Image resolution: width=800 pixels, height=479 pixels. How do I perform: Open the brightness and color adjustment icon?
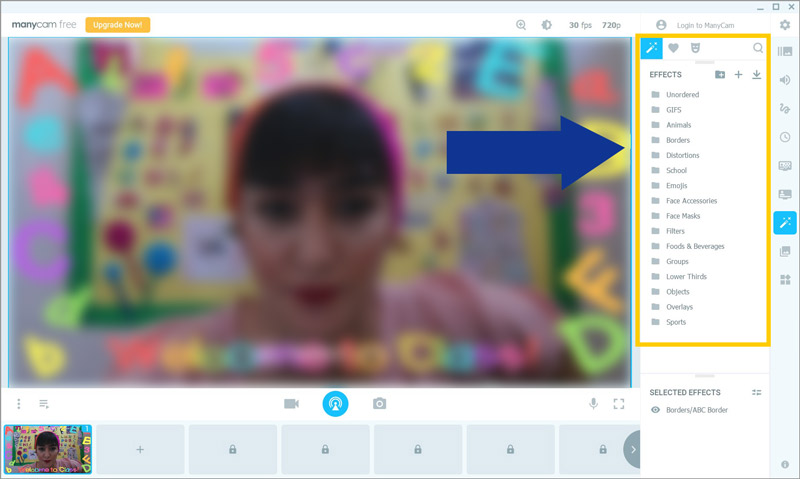tap(546, 25)
